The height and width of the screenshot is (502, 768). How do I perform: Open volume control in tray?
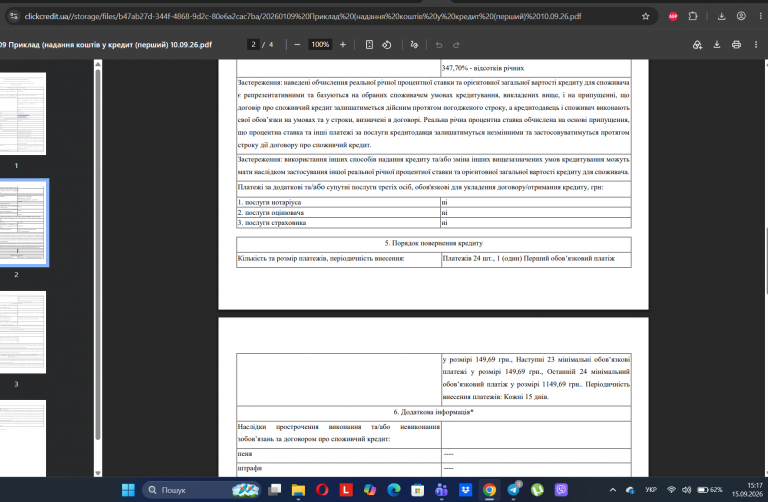point(686,490)
